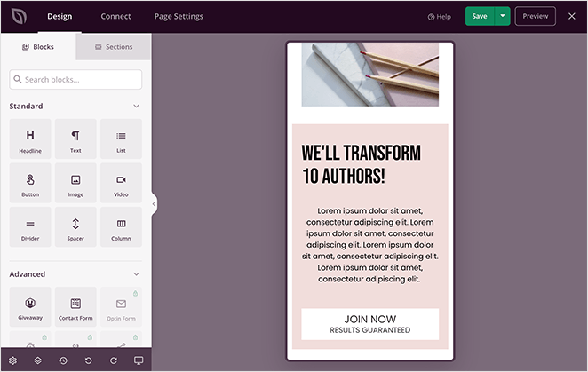Image resolution: width=588 pixels, height=372 pixels.
Task: Select the Spacer block
Action: click(x=75, y=227)
